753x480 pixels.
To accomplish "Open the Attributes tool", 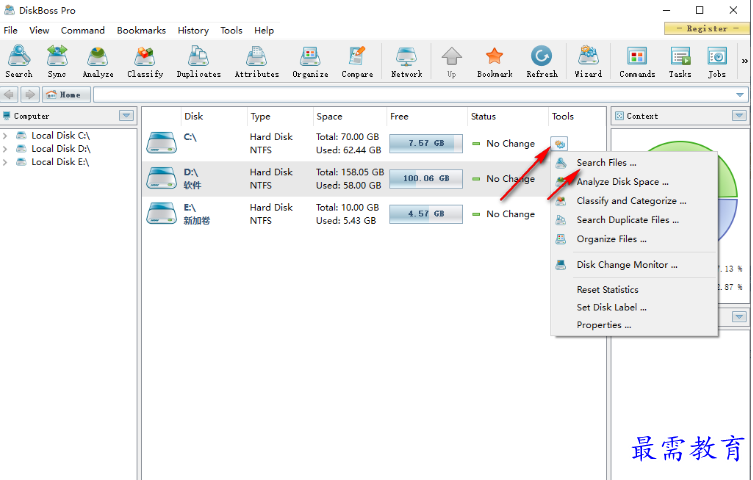I will click(256, 61).
